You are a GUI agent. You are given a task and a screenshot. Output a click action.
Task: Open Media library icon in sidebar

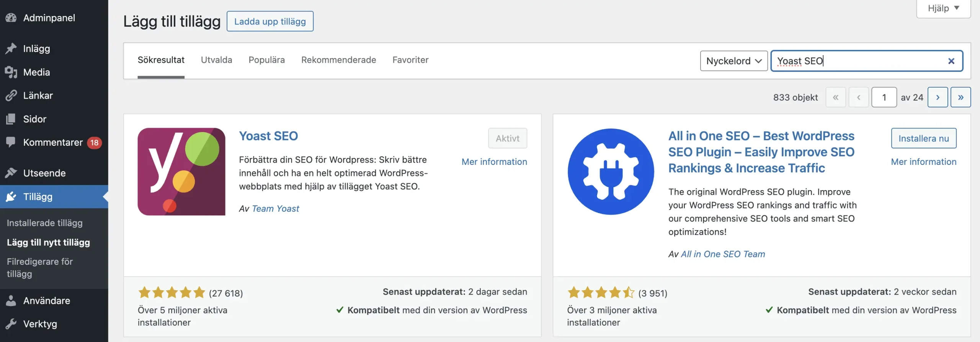(11, 72)
